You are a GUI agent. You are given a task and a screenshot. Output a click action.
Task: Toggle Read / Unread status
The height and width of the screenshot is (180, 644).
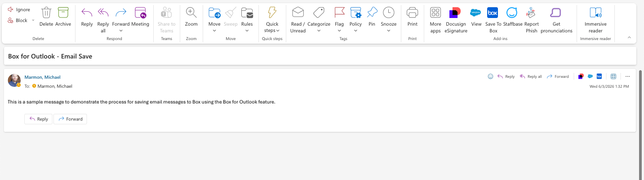(x=298, y=20)
